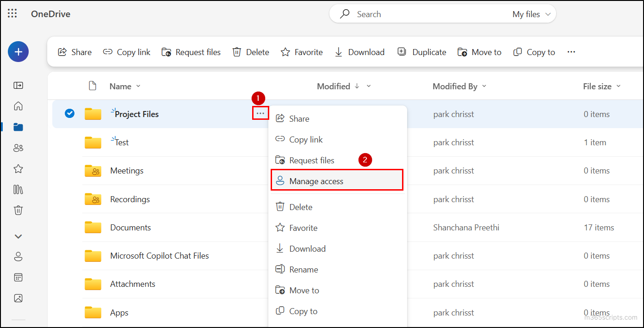This screenshot has height=328, width=644.
Task: Click Request files in the command bar
Action: (191, 52)
